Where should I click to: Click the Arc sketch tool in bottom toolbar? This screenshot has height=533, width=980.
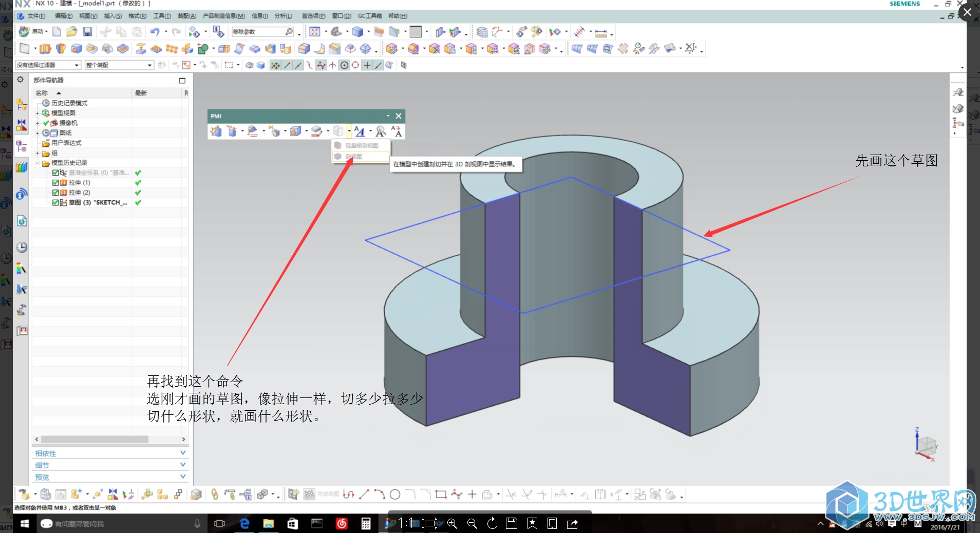click(x=380, y=494)
